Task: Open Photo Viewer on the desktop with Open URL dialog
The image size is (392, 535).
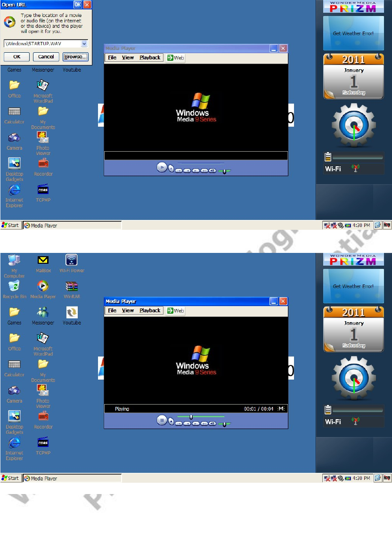Action: point(43,144)
